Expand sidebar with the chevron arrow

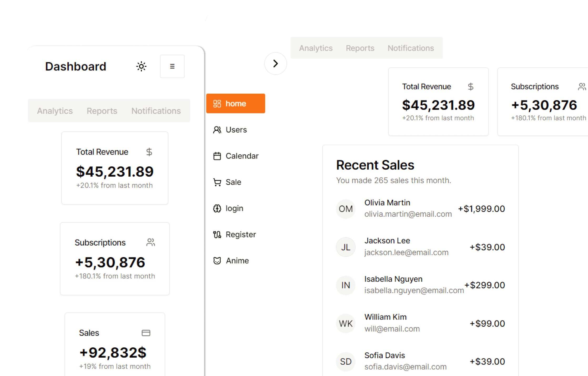[275, 63]
